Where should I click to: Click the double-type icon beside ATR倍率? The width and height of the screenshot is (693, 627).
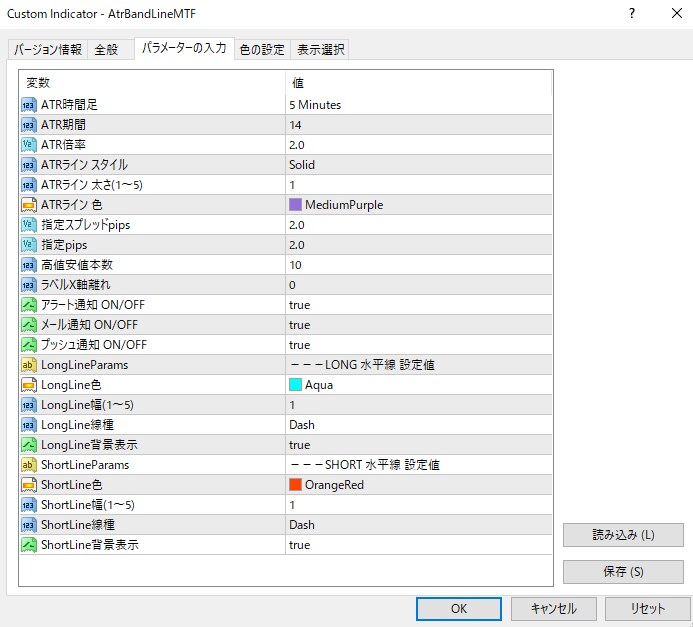coord(29,145)
